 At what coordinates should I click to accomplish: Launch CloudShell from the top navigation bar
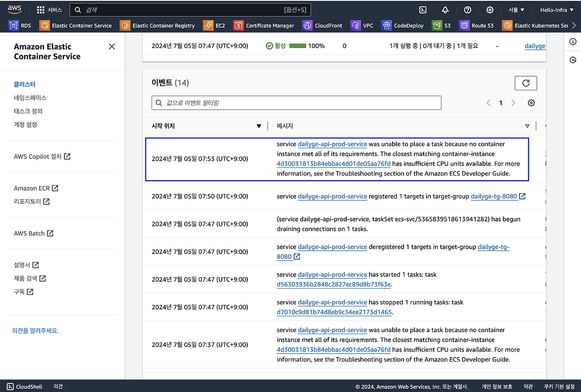tap(422, 10)
